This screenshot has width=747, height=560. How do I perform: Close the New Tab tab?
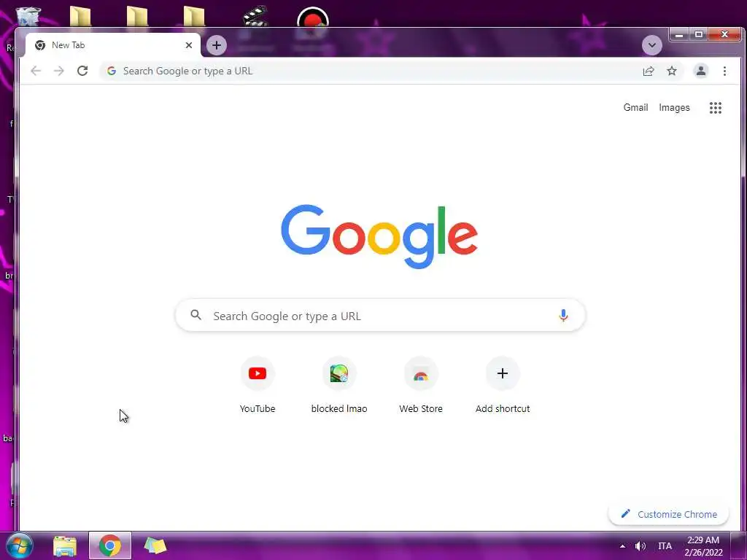189,45
